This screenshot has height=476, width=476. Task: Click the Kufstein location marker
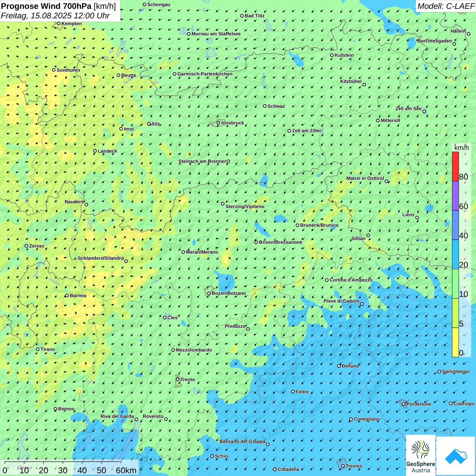click(332, 55)
